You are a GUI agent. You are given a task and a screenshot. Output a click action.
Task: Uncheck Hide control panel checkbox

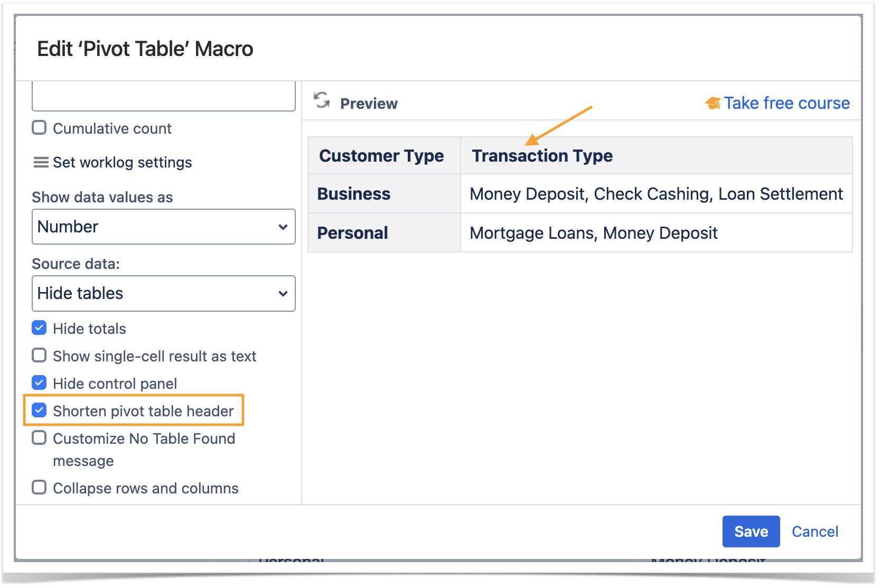(x=39, y=383)
